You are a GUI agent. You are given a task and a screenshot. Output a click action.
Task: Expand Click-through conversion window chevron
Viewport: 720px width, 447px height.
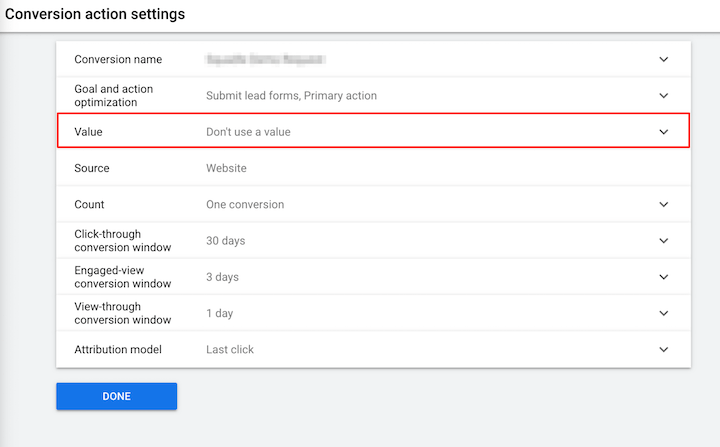point(664,241)
